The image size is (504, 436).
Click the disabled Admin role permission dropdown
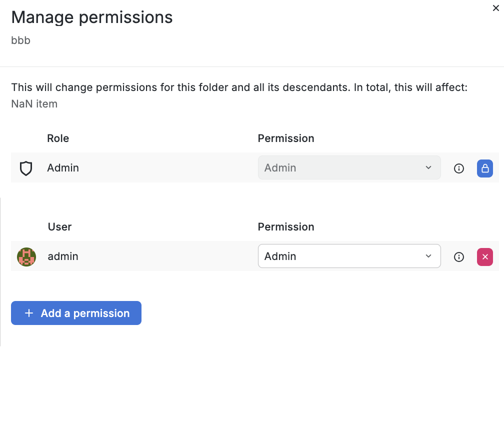349,167
